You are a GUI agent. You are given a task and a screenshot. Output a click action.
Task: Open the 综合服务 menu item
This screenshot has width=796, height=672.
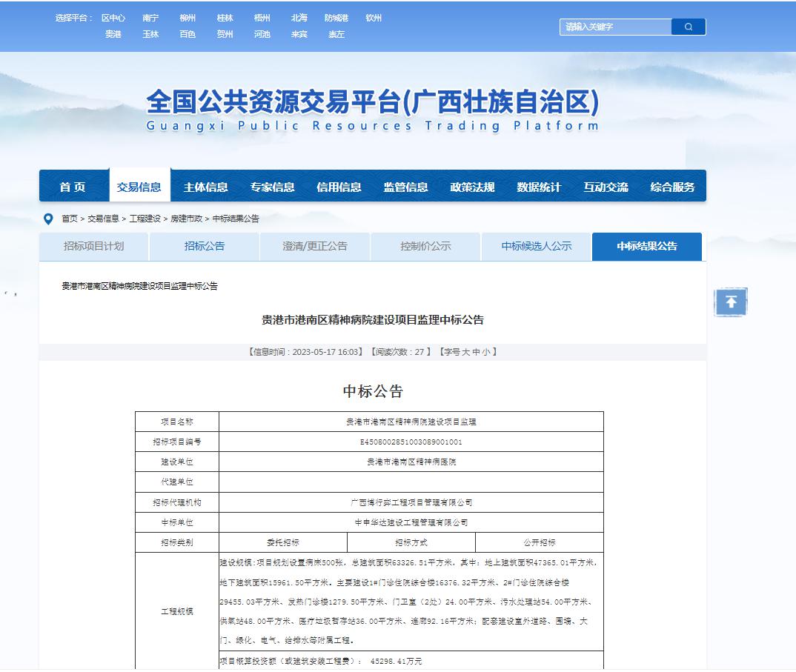coord(672,187)
